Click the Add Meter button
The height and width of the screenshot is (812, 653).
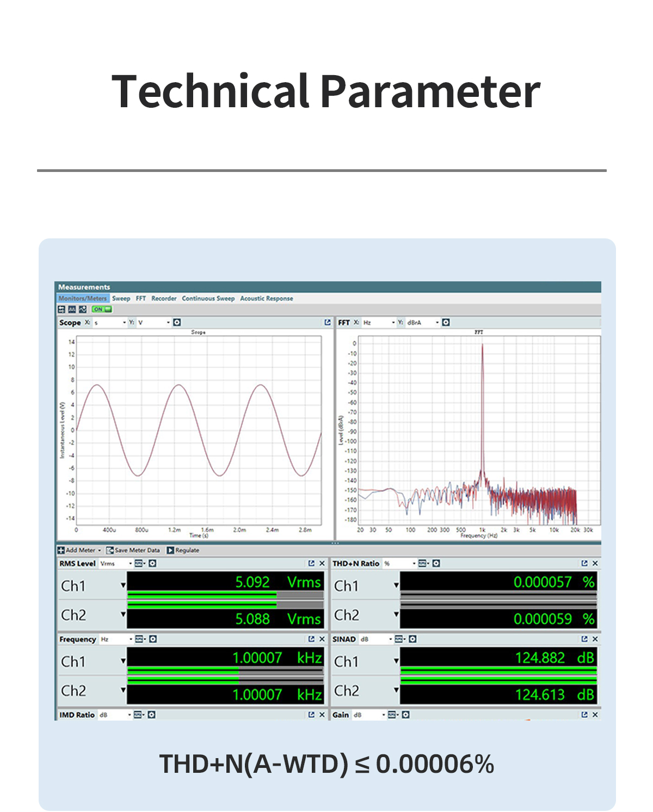coord(79,551)
